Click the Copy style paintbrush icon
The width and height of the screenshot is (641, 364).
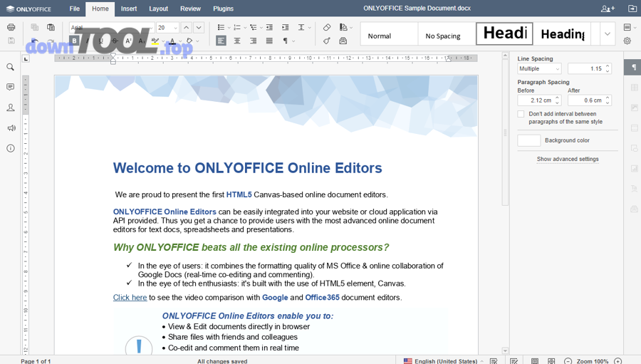pyautogui.click(x=327, y=41)
